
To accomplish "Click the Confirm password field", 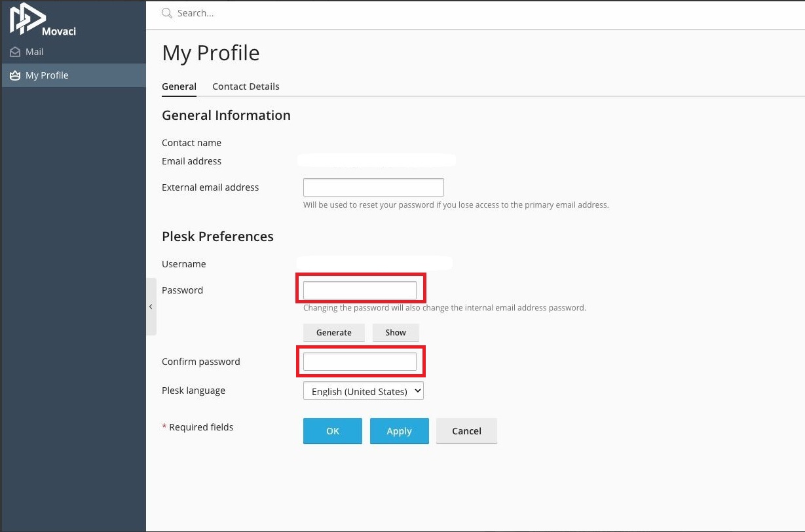I will coord(360,362).
